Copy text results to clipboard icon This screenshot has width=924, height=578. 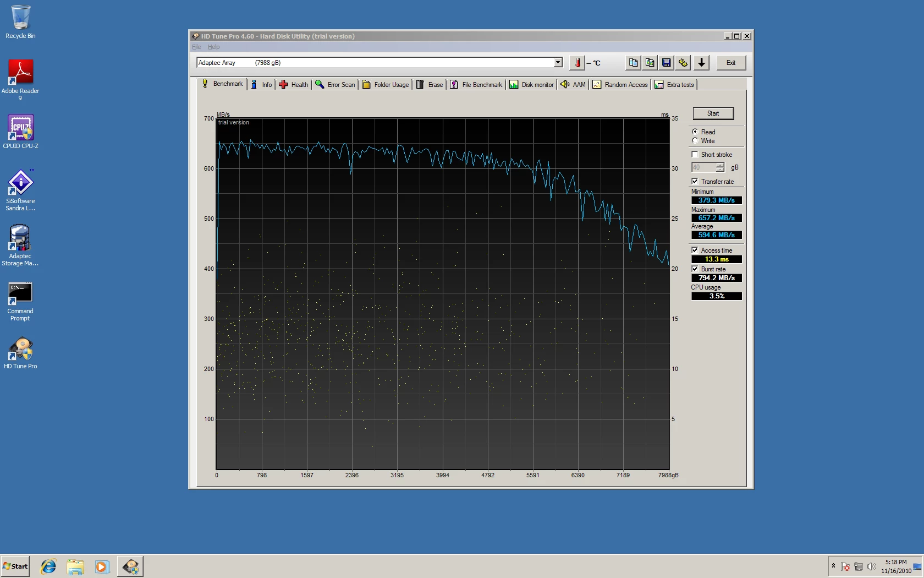click(634, 63)
